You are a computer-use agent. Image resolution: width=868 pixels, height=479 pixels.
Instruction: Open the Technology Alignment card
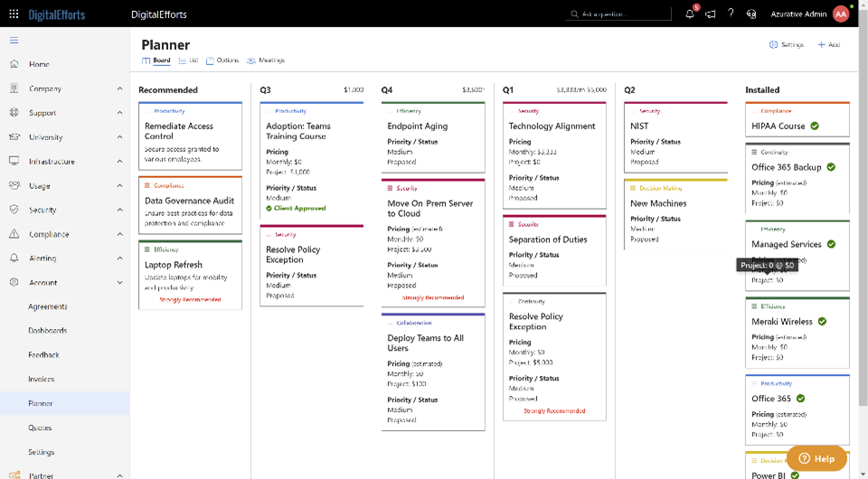click(554, 155)
